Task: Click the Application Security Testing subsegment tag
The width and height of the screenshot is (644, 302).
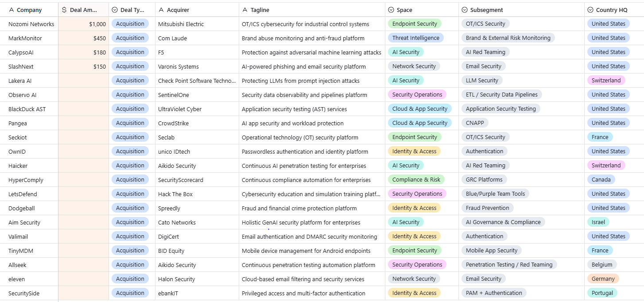Action: pyautogui.click(x=501, y=109)
